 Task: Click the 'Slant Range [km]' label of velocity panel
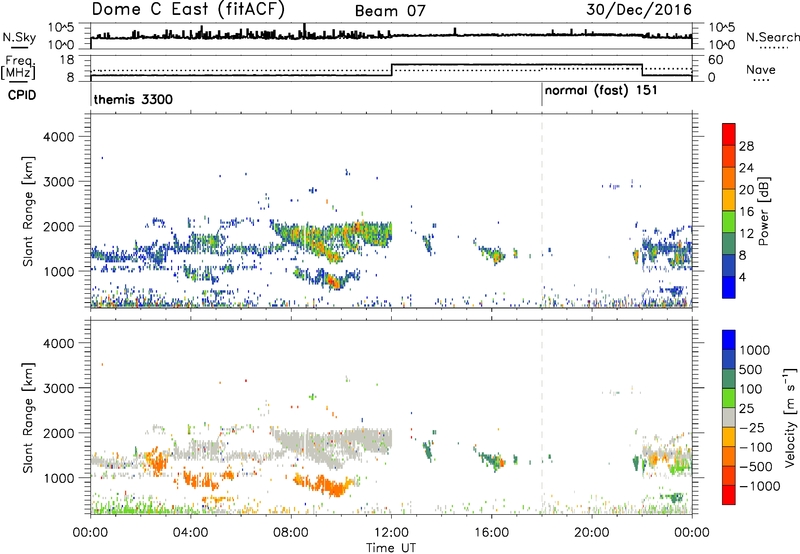(28, 417)
